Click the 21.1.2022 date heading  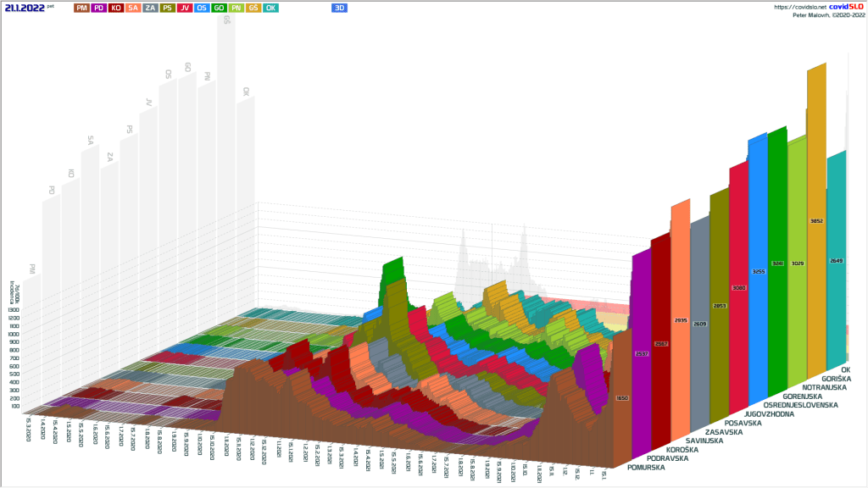pos(24,8)
